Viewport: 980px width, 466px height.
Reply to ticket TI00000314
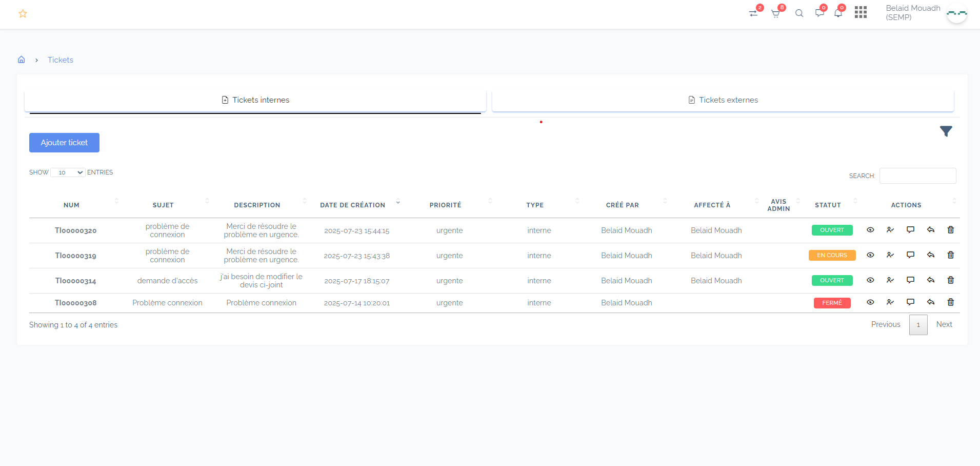point(931,280)
